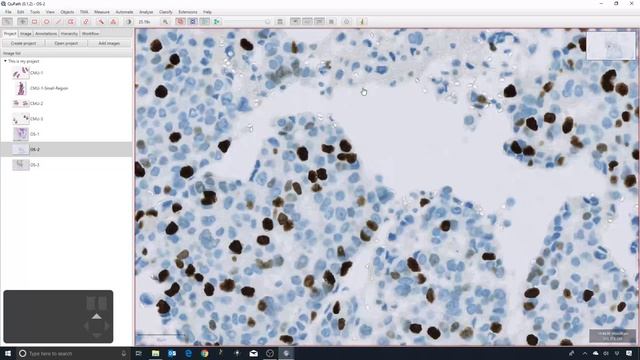Select the CMU-2 image entry
The width and height of the screenshot is (640, 360).
click(x=66, y=103)
